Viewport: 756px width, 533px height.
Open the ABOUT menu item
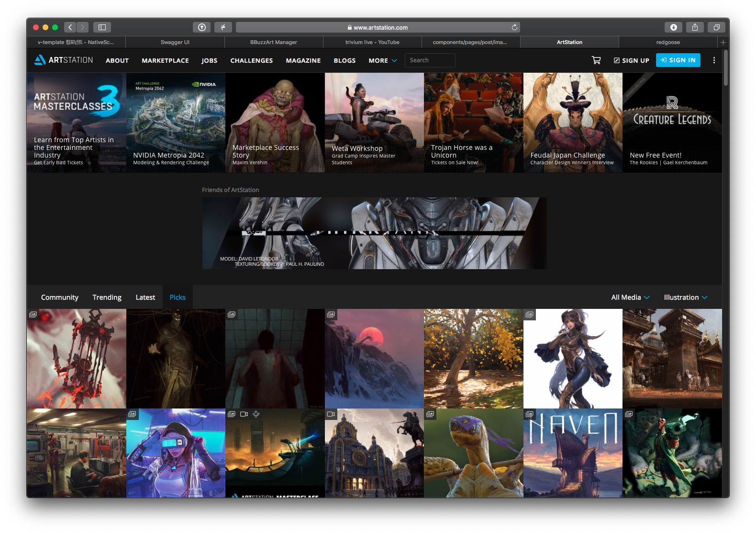117,61
